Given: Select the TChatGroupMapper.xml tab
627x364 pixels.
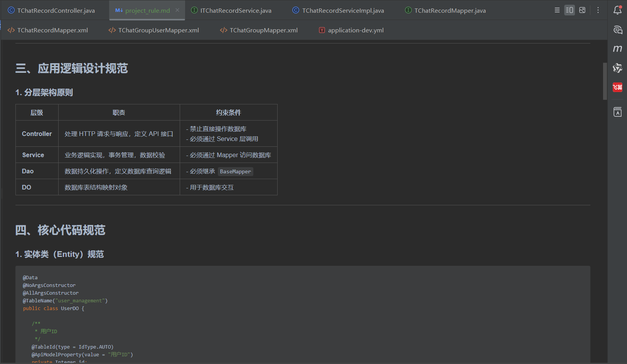Looking at the screenshot, I should coord(263,30).
